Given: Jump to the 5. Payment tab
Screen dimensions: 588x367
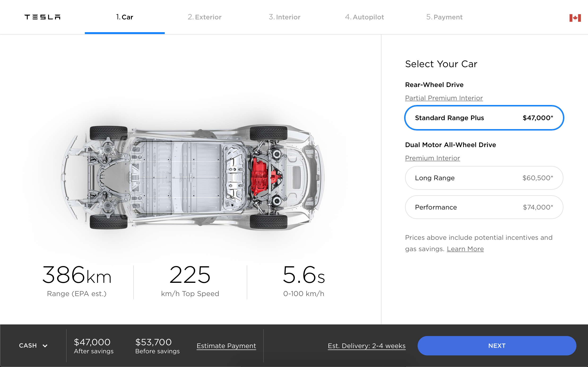Looking at the screenshot, I should pos(444,17).
